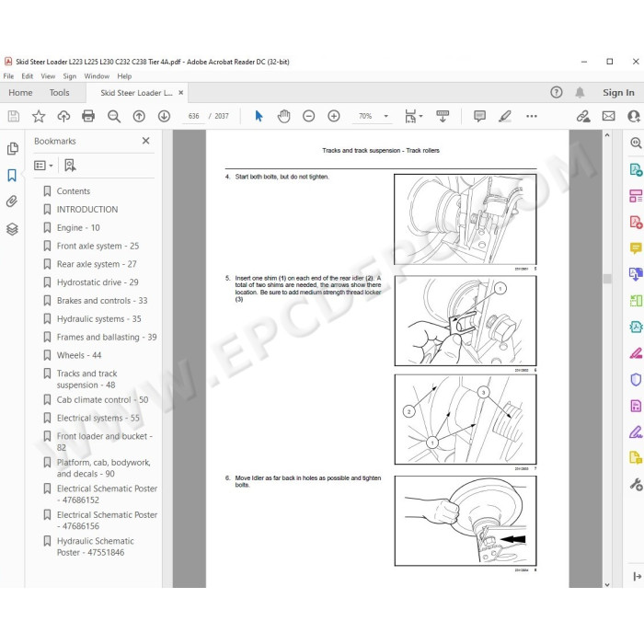Click the 70% zoom value field
Image resolution: width=644 pixels, height=644 pixels.
[x=364, y=116]
